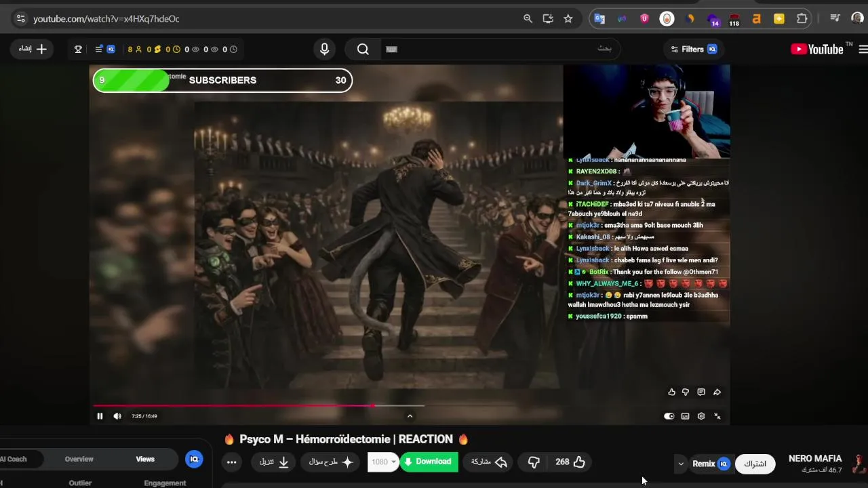Click the تنزيل download button
868x488 pixels.
tap(275, 462)
